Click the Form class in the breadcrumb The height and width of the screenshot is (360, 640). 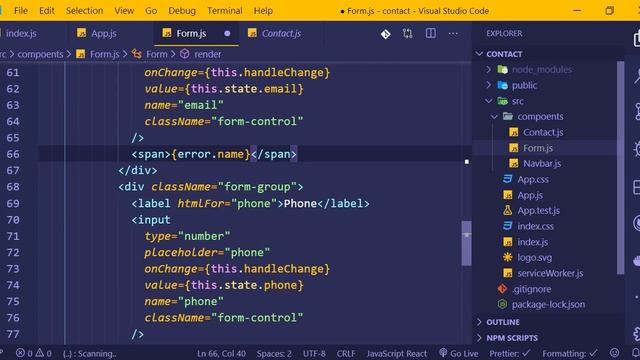[x=157, y=54]
